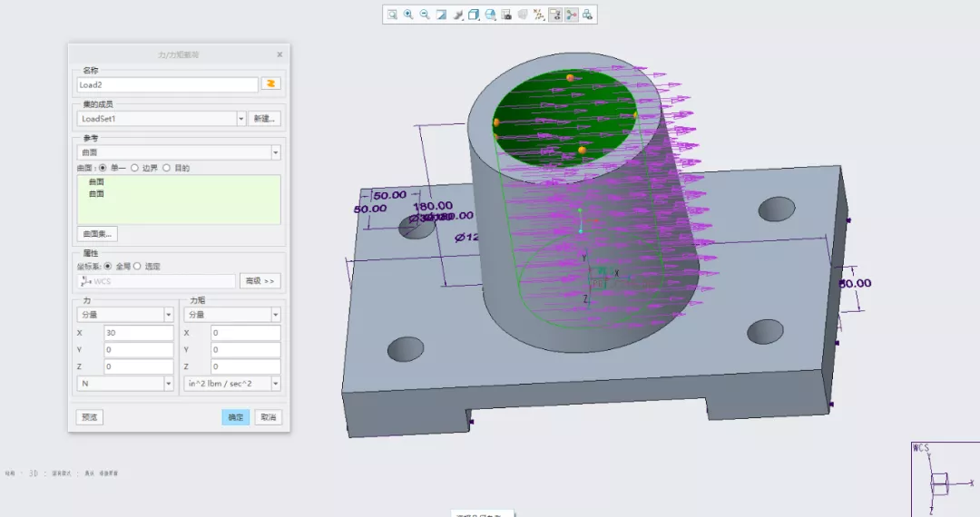This screenshot has width=980, height=517.
Task: Toggle the datum display filters icon
Action: pos(539,15)
